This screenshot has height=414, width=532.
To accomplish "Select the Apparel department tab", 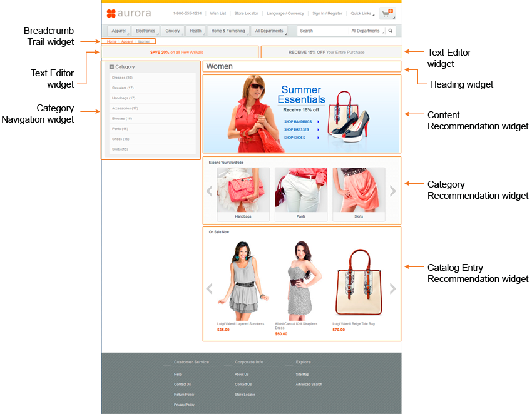I will point(119,30).
